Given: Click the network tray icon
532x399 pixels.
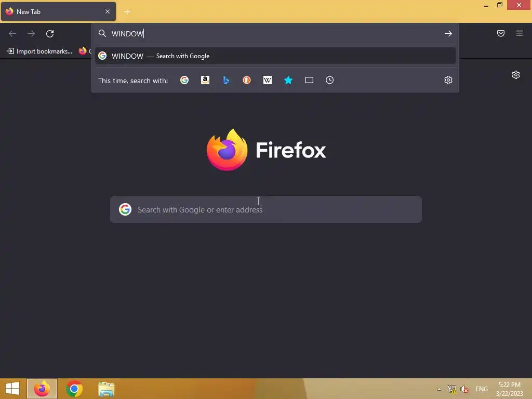Looking at the screenshot, I should [x=451, y=389].
